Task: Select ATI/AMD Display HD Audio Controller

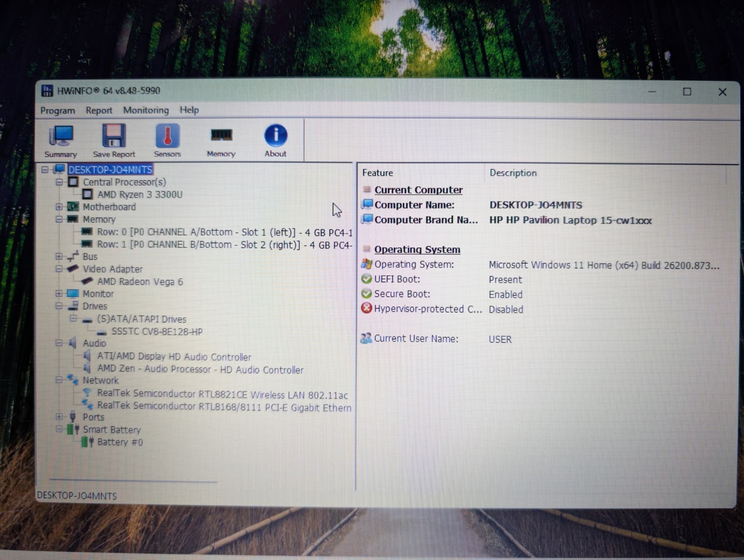Action: click(174, 357)
